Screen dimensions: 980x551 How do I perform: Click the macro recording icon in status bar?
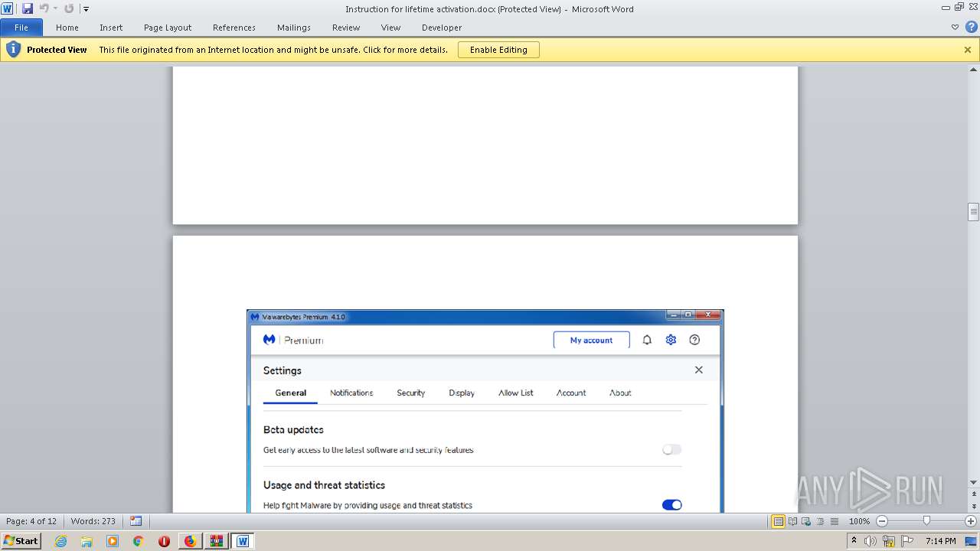tap(136, 521)
